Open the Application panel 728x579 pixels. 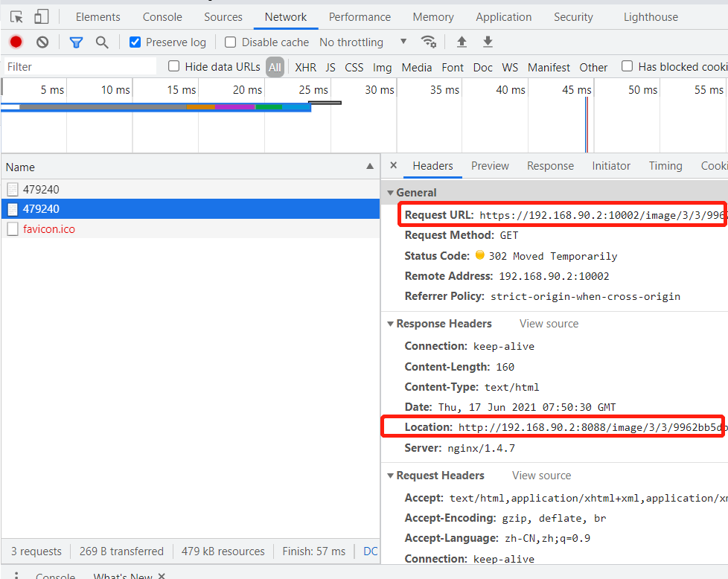pyautogui.click(x=504, y=17)
